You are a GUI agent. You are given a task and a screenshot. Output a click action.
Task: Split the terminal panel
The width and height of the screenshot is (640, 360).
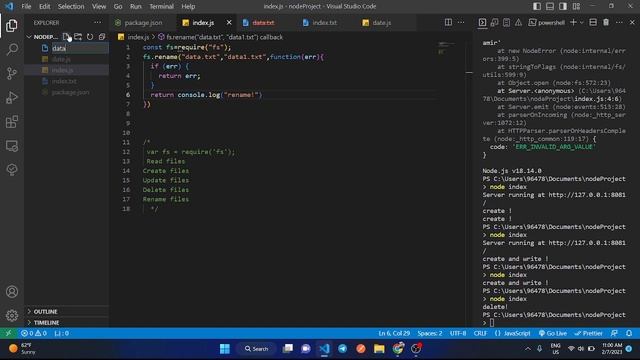point(593,22)
